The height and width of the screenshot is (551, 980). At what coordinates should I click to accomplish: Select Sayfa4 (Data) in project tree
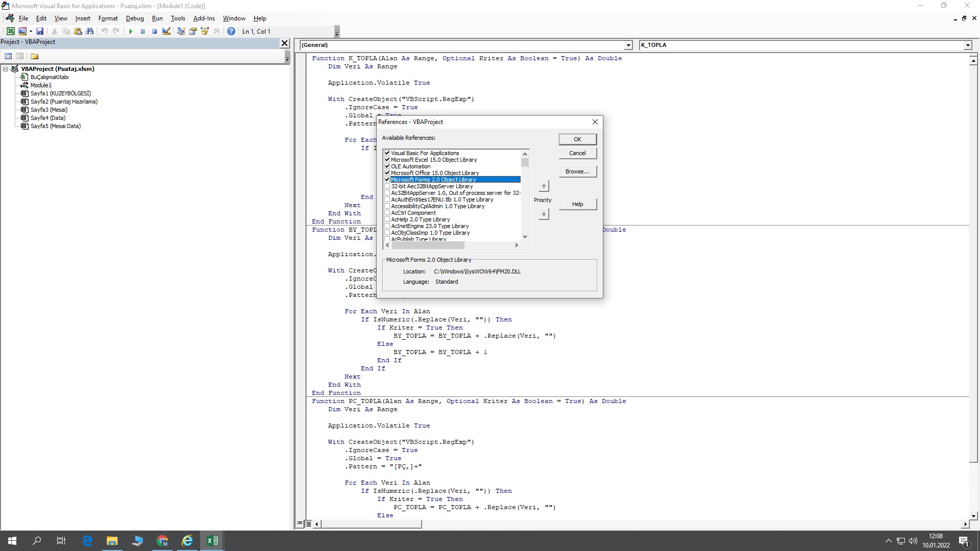click(x=48, y=118)
